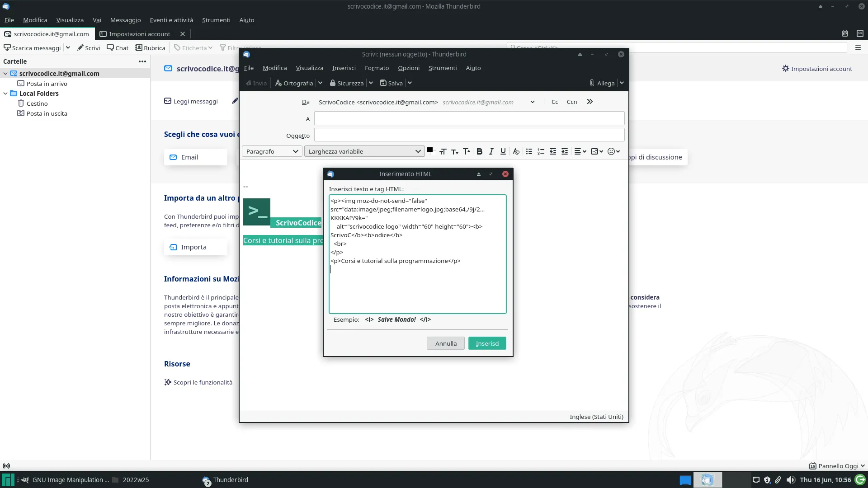
Task: Apply bold formatting in the compose toolbar
Action: pyautogui.click(x=479, y=151)
